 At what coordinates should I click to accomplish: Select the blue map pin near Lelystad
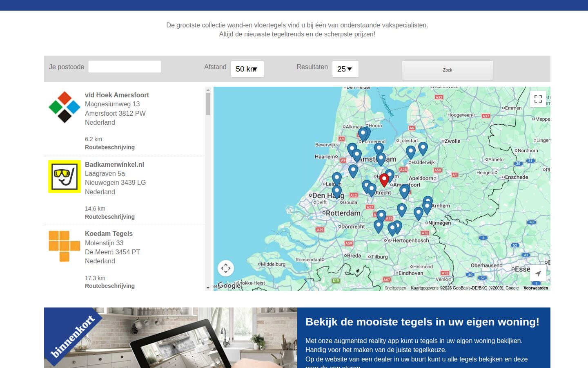(x=411, y=152)
